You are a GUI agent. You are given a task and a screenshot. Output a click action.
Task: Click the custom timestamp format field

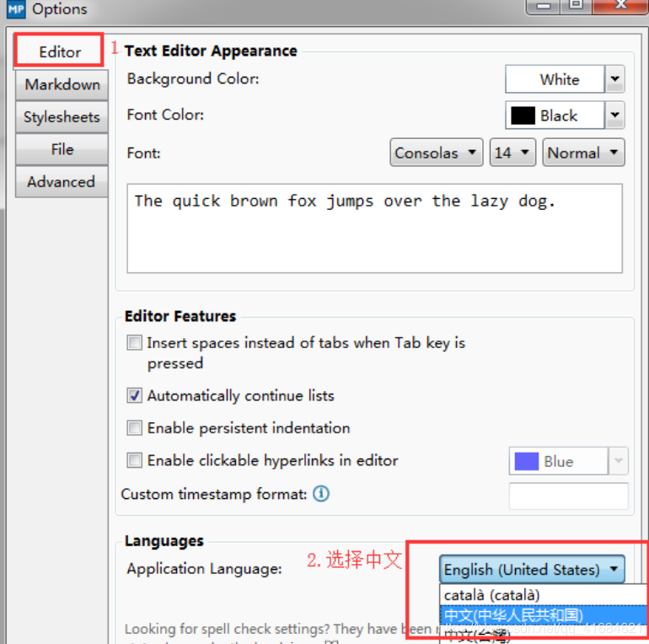(569, 496)
